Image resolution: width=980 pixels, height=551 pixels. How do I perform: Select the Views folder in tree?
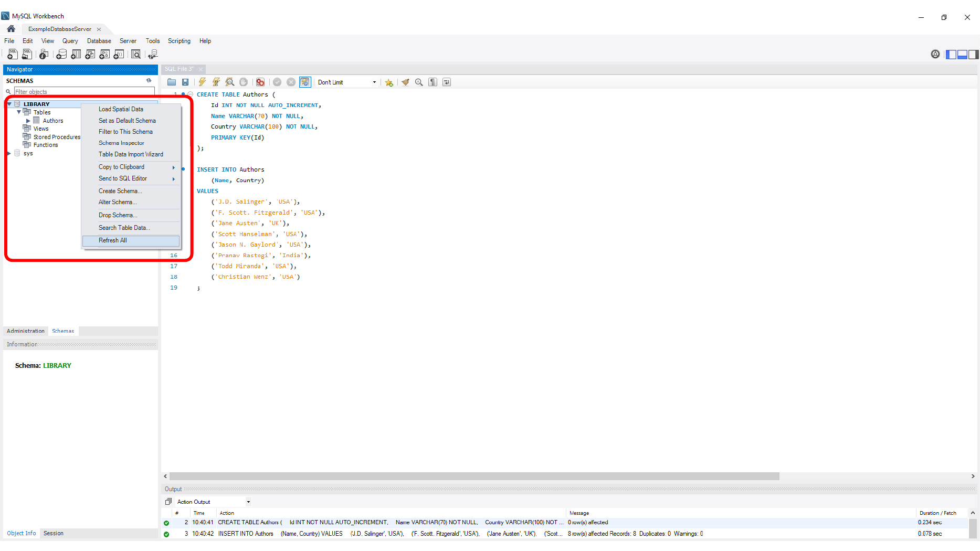click(41, 129)
